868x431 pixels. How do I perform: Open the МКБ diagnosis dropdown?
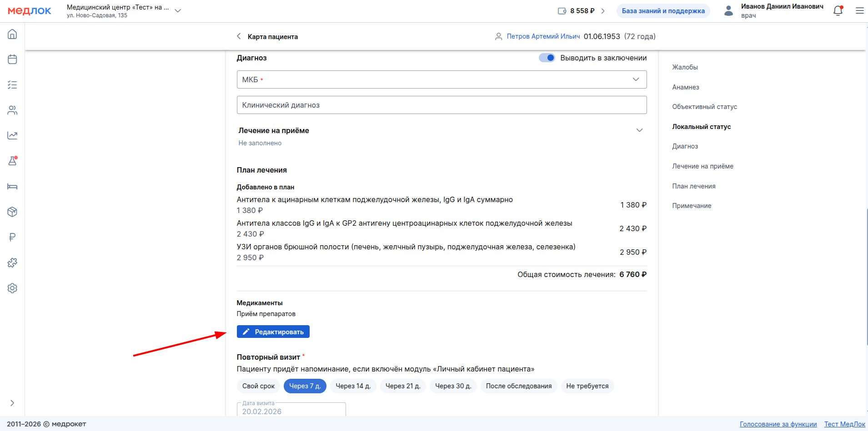coord(442,79)
